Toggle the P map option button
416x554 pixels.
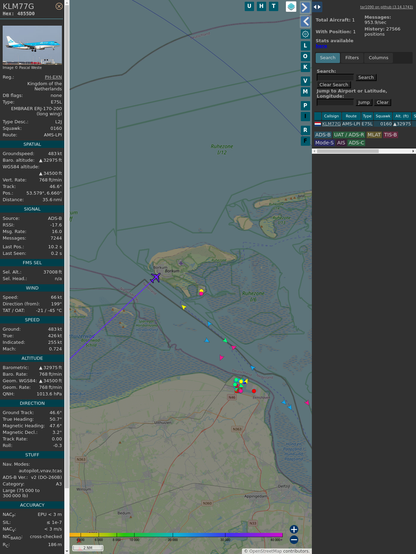tap(305, 105)
